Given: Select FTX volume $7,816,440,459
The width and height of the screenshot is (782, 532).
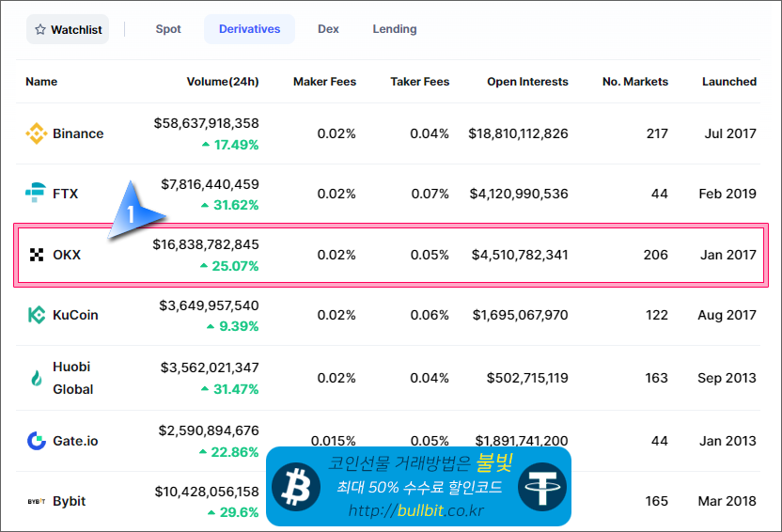Looking at the screenshot, I should (210, 184).
